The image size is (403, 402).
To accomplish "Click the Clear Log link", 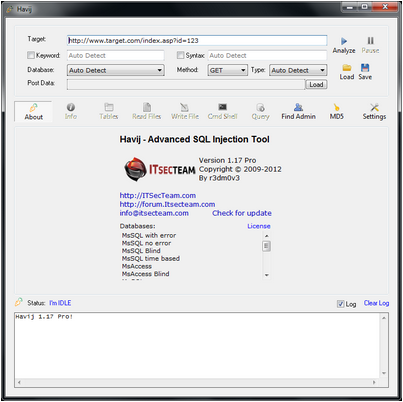I will [376, 303].
